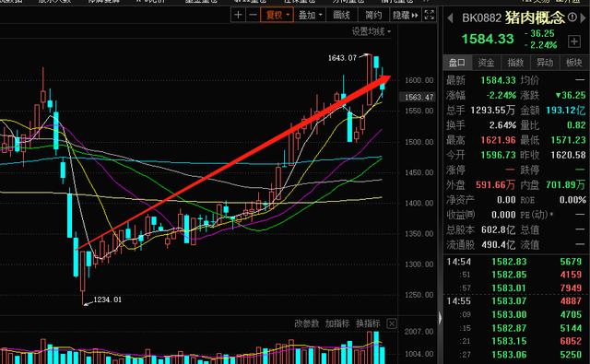Close the volume indicator panel
590x364 pixels.
click(392, 323)
